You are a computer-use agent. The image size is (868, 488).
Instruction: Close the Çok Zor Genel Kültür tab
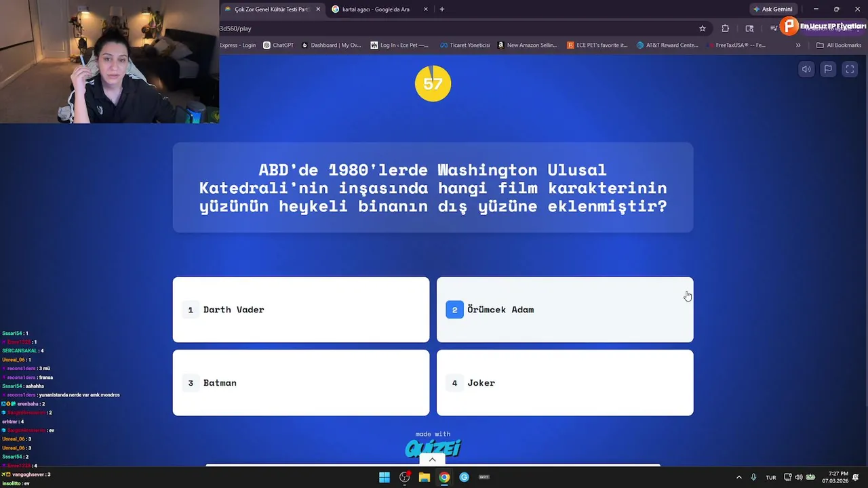pyautogui.click(x=318, y=9)
